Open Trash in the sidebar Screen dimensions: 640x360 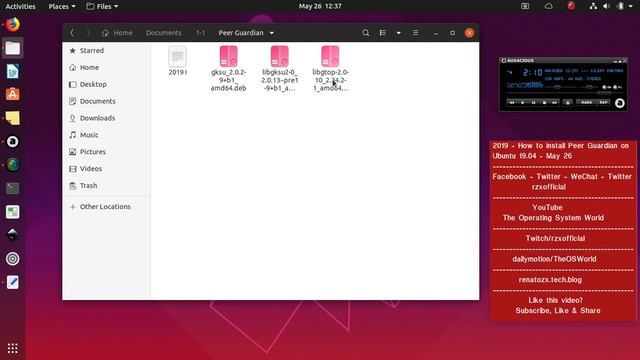[106, 185]
